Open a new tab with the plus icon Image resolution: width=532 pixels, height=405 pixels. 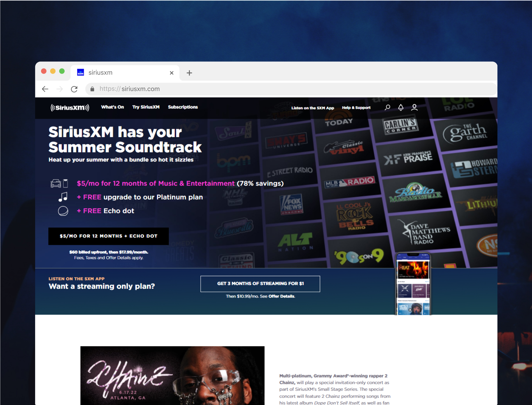[x=189, y=73]
